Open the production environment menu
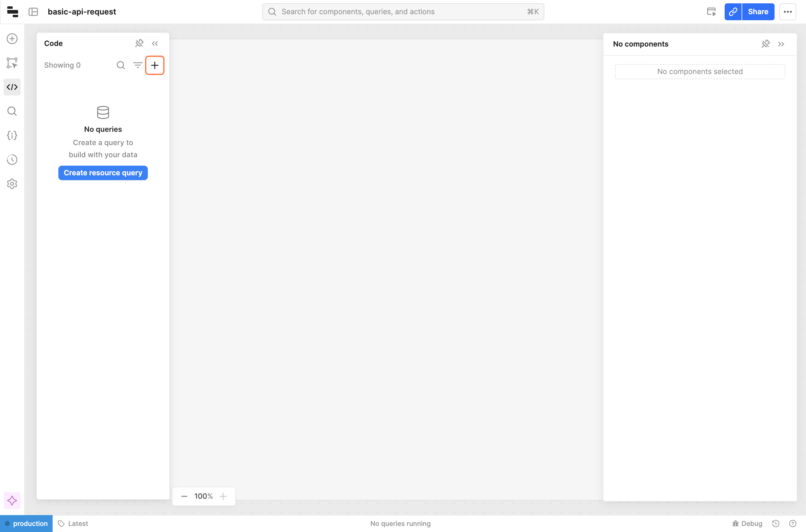806x532 pixels. pos(27,524)
